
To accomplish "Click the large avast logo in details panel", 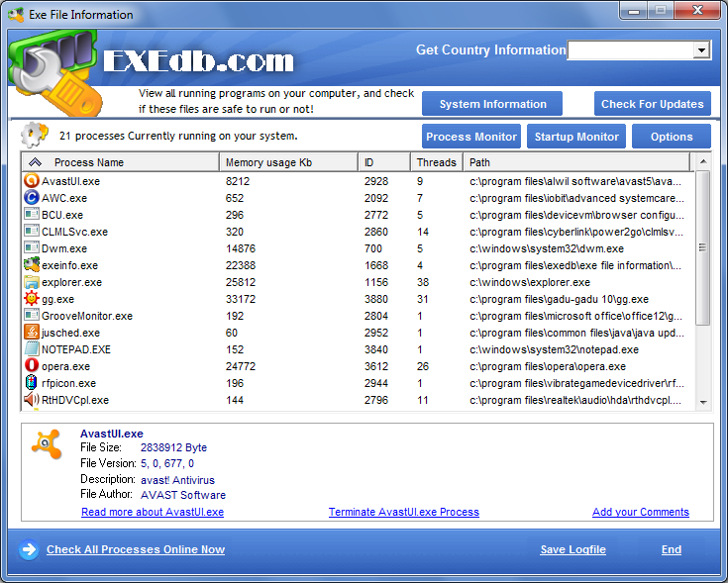I will [47, 444].
